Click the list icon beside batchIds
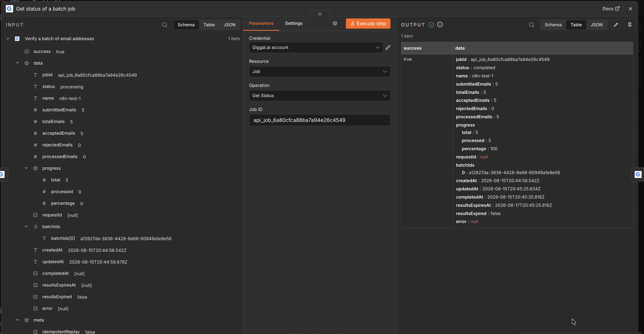Image resolution: width=644 pixels, height=334 pixels. 35,227
